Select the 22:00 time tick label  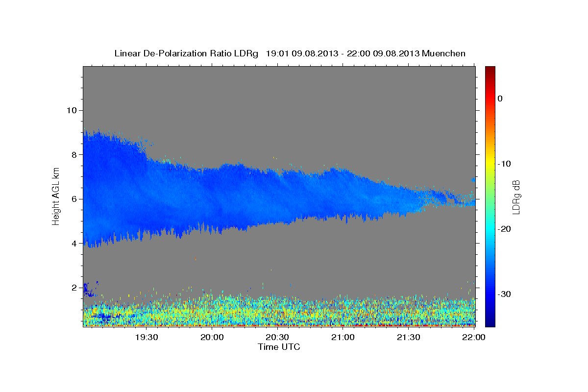coord(474,337)
